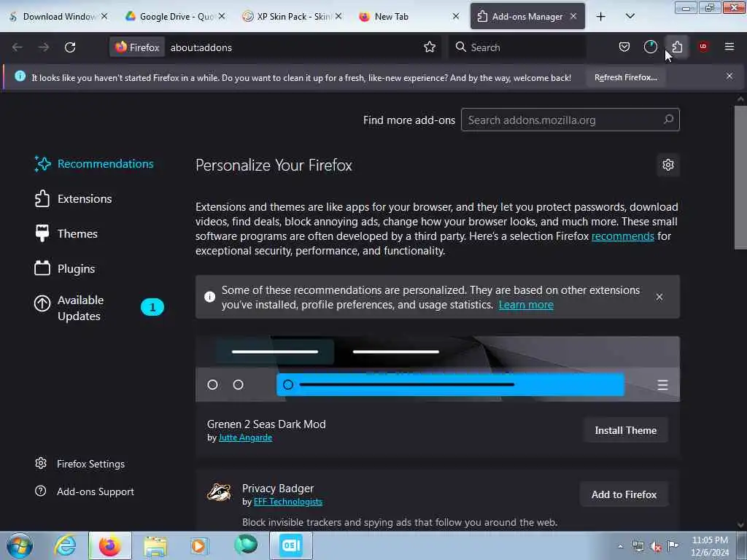This screenshot has height=560, width=747.
Task: Open the Add-ons Support link
Action: [85, 491]
